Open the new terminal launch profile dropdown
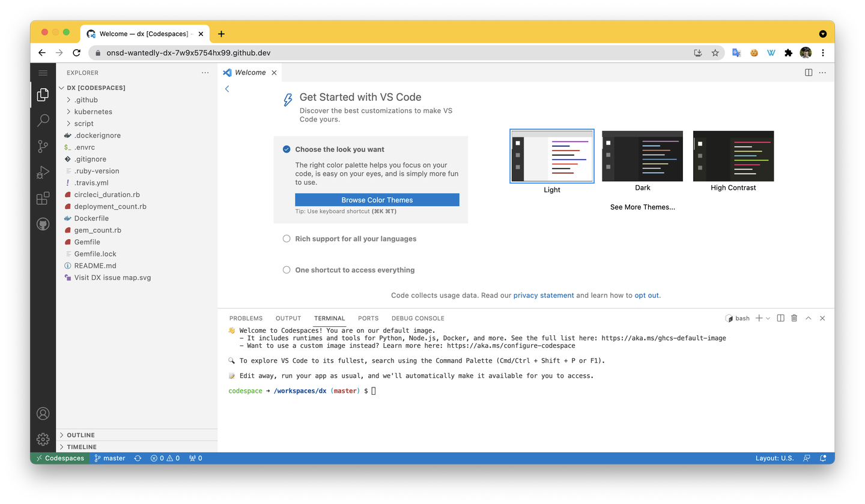Viewport: 865px width, 504px height. click(768, 318)
